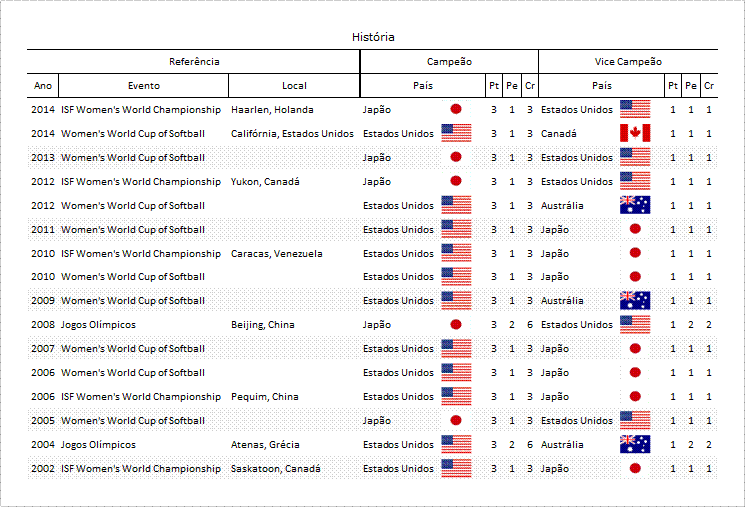The width and height of the screenshot is (746, 507).
Task: Click the 'Campeão' group header
Action: [449, 62]
